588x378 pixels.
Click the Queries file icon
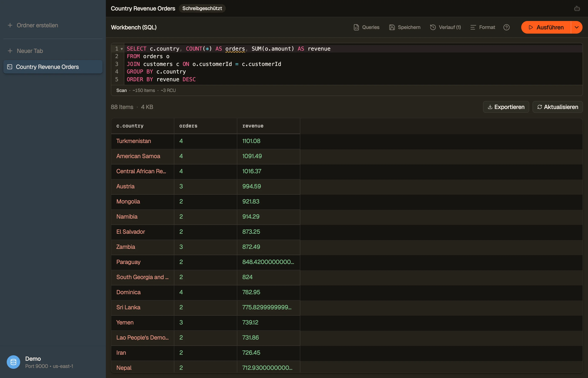point(356,27)
